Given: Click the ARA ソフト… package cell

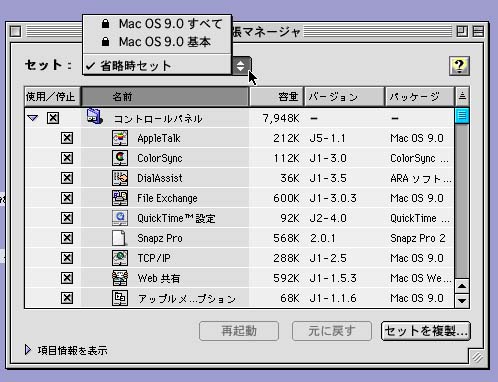Looking at the screenshot, I should pos(421,178).
